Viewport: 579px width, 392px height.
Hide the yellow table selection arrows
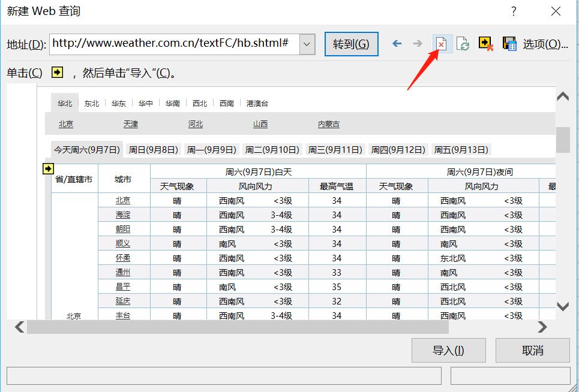tap(486, 43)
